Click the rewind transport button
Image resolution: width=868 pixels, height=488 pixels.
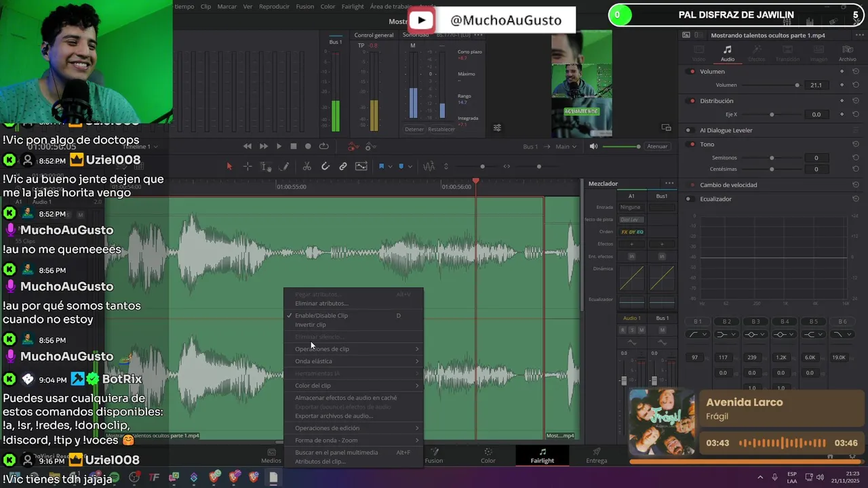coord(248,146)
